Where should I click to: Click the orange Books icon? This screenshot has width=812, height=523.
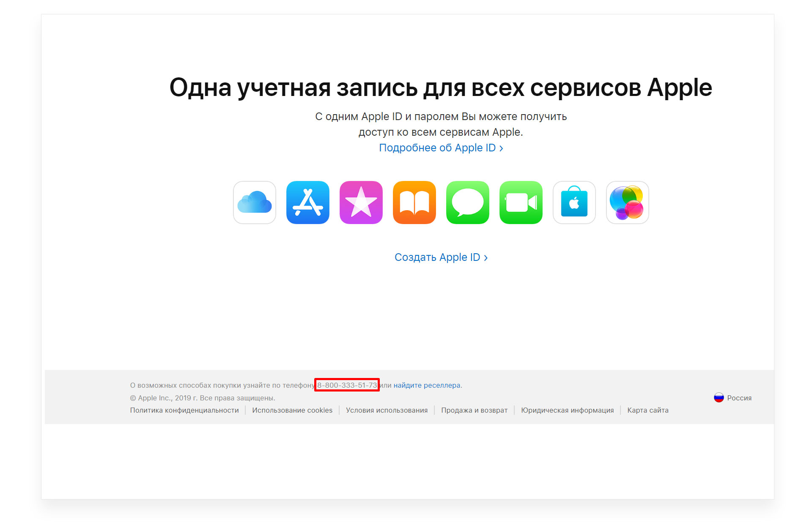[414, 203]
